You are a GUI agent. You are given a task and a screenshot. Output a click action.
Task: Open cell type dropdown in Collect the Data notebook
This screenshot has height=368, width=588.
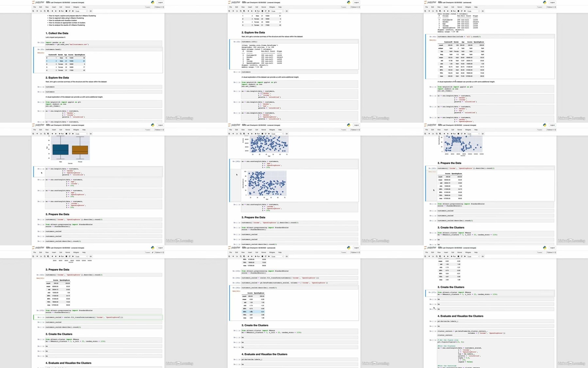[x=82, y=11]
